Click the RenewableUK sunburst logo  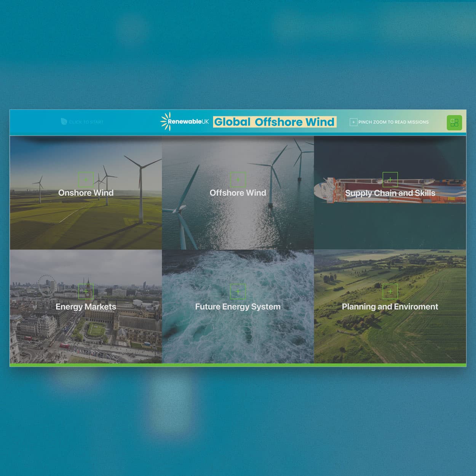(x=165, y=121)
